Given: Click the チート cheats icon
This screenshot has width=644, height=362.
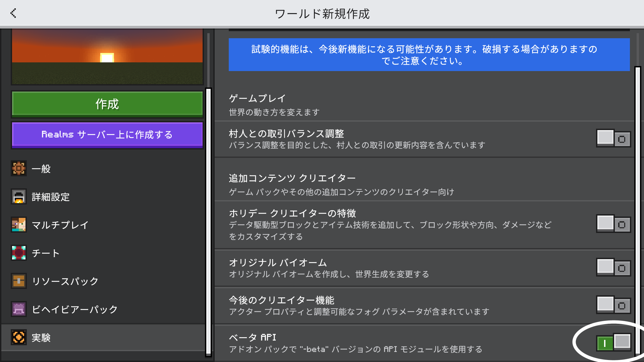Looking at the screenshot, I should tap(19, 253).
